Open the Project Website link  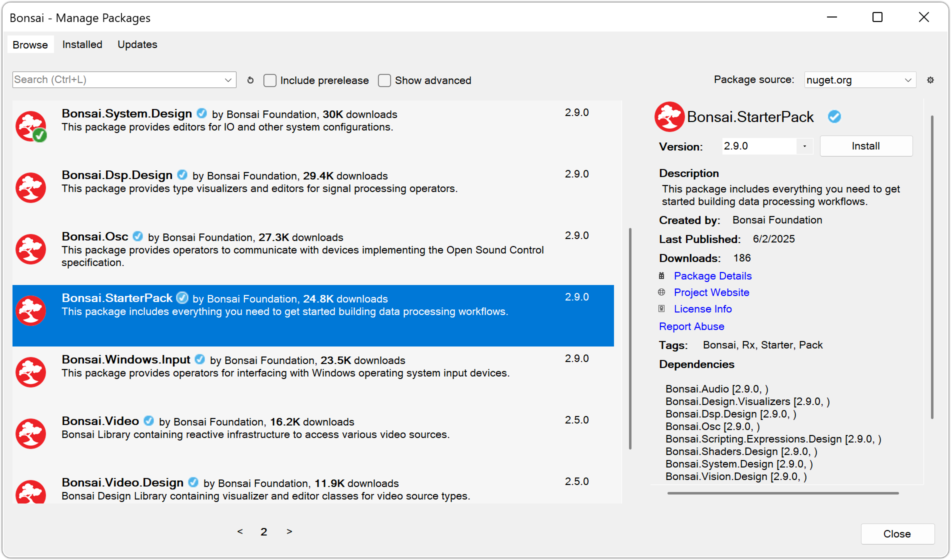(x=711, y=292)
